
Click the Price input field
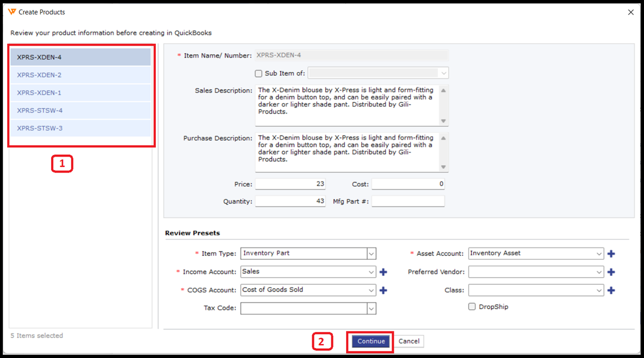tap(290, 184)
